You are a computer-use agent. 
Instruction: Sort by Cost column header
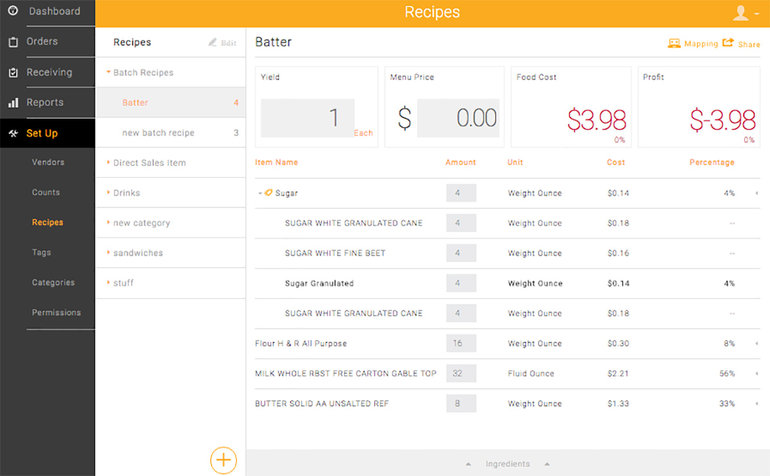click(615, 162)
